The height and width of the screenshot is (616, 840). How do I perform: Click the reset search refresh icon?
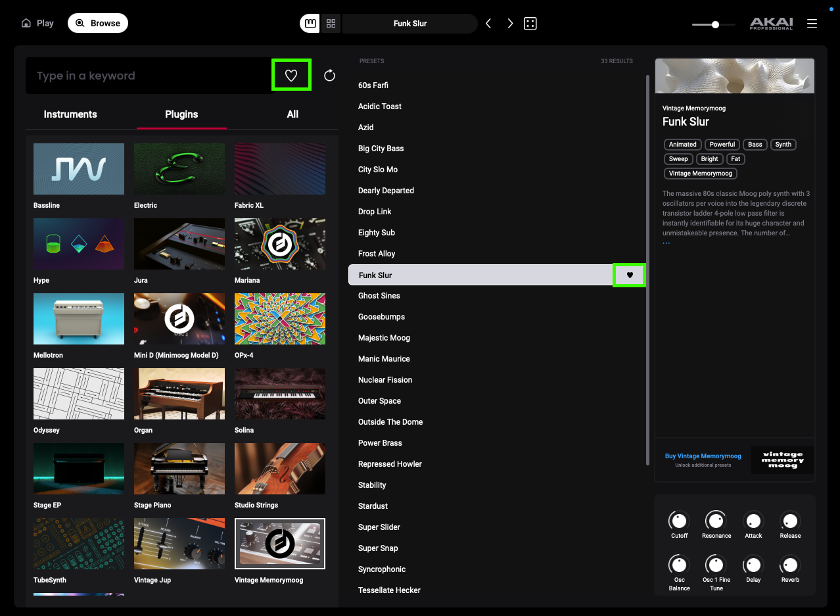(x=329, y=76)
